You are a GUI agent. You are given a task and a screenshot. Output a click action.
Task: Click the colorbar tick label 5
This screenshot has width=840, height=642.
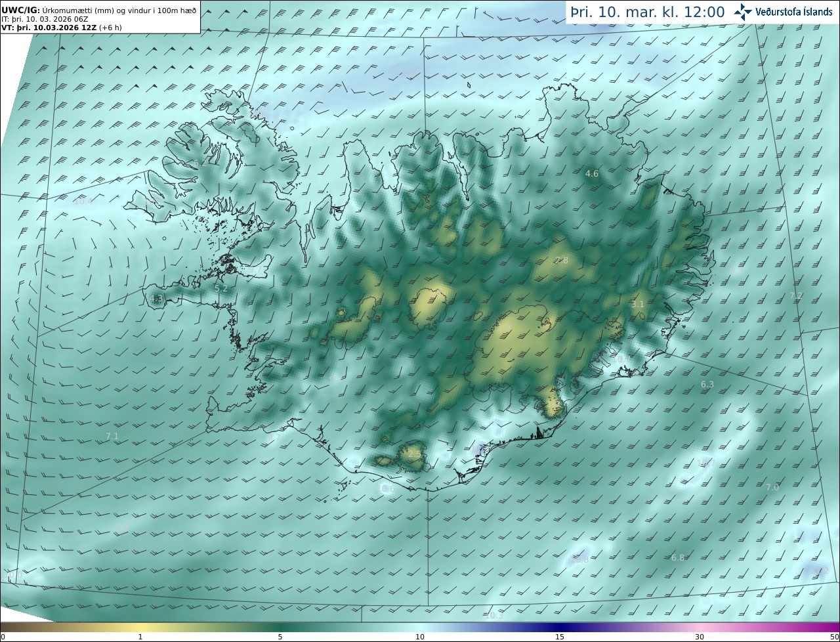(x=280, y=637)
